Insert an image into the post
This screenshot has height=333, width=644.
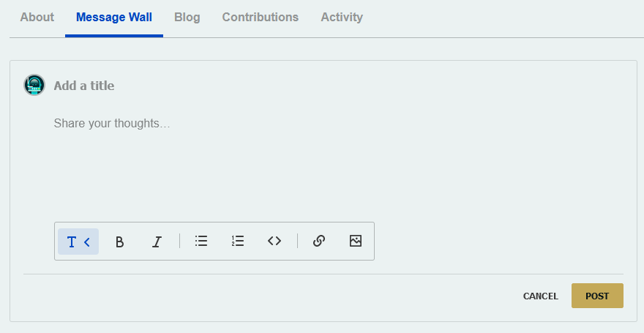tap(356, 241)
